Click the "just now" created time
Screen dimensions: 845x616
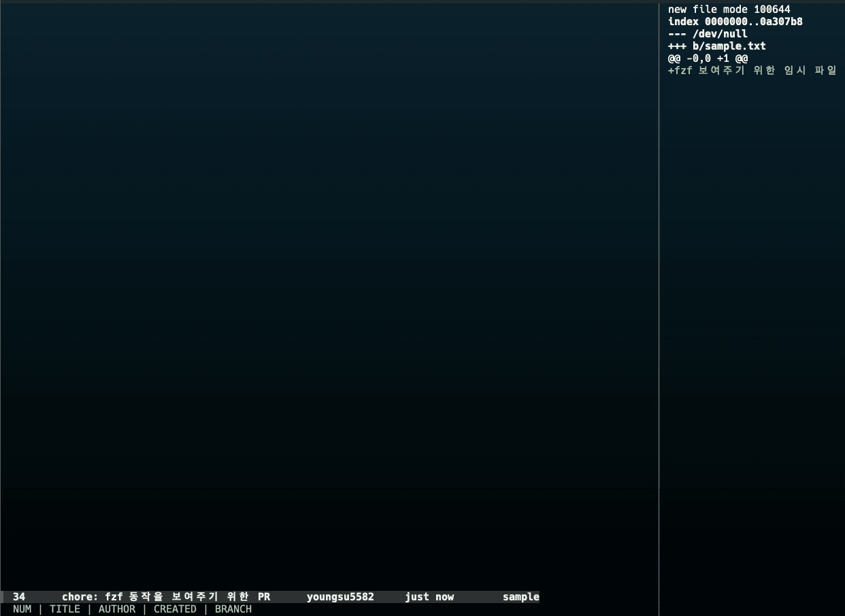coord(429,597)
